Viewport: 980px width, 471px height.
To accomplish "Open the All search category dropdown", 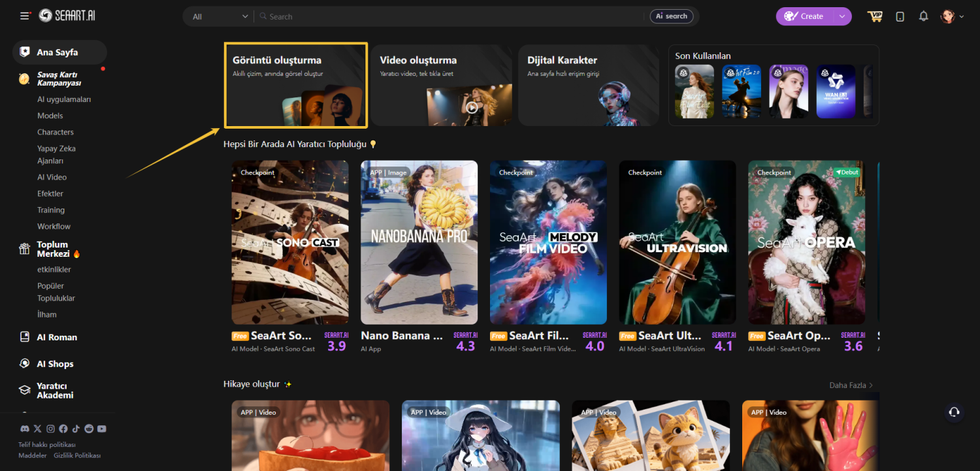I will [x=220, y=16].
